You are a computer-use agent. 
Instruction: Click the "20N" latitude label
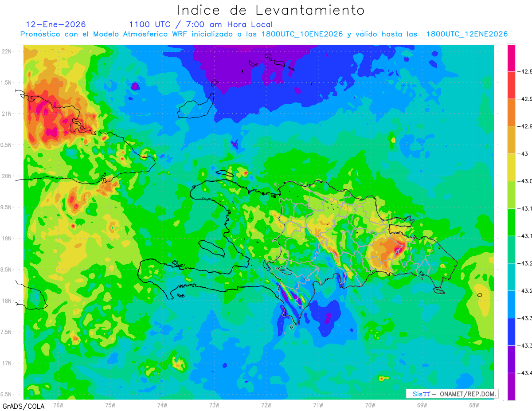pos(6,176)
